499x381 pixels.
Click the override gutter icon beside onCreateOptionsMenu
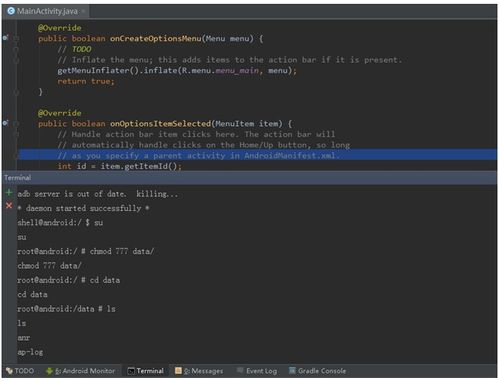pyautogui.click(x=5, y=38)
